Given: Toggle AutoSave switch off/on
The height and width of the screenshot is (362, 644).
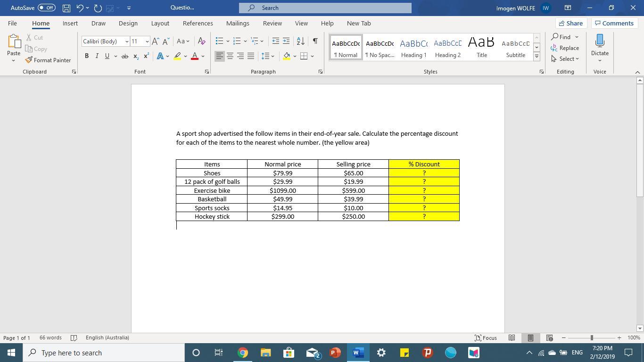Looking at the screenshot, I should 46,8.
